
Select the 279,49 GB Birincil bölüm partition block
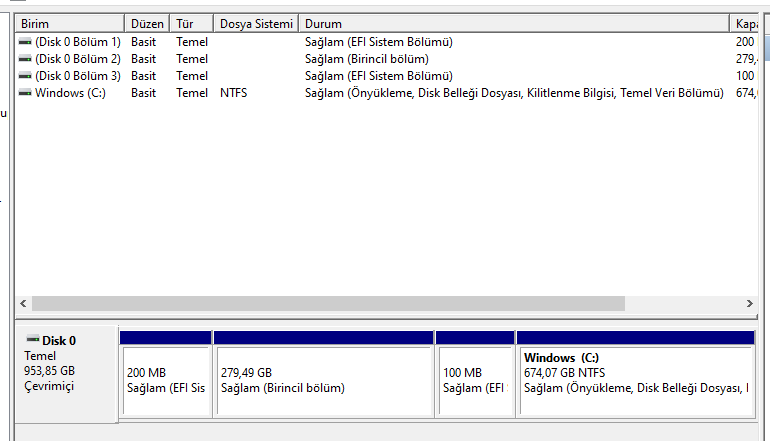(x=324, y=380)
